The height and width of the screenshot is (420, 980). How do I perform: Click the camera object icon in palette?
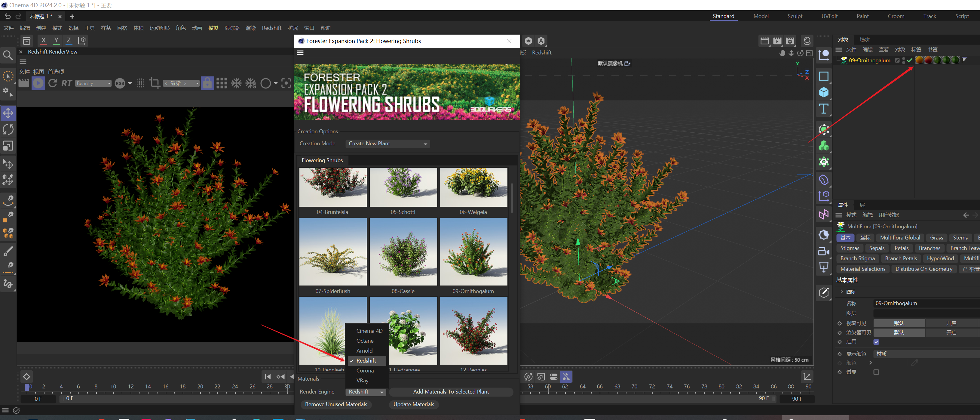824,251
